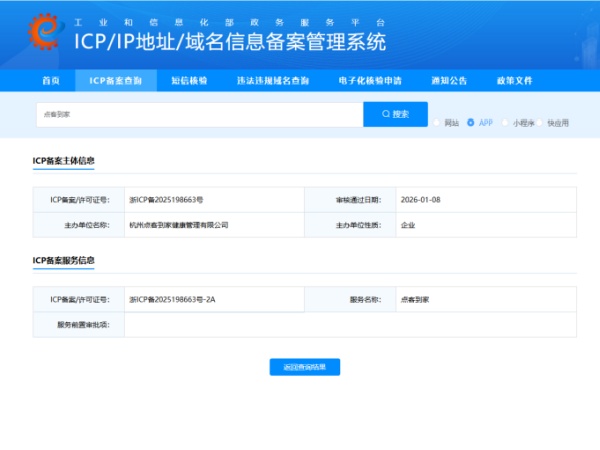The height and width of the screenshot is (450, 600).
Task: Click the service license number 浙ICP备2025198663号-2A
Action: [x=172, y=298]
